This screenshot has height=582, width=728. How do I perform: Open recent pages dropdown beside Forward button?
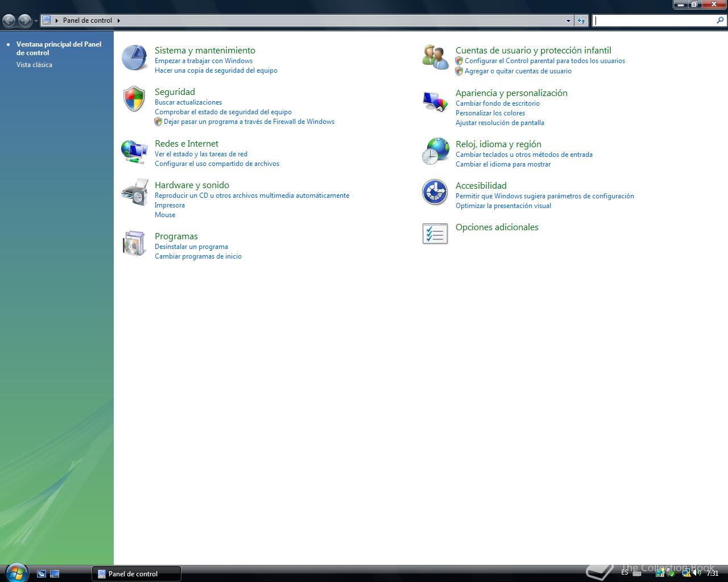(x=36, y=21)
